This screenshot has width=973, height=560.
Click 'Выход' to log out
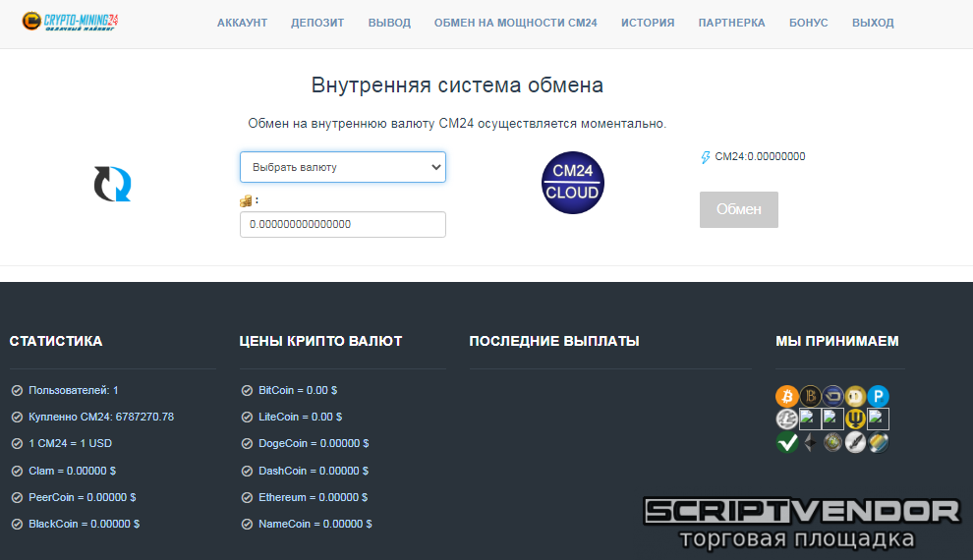(873, 23)
